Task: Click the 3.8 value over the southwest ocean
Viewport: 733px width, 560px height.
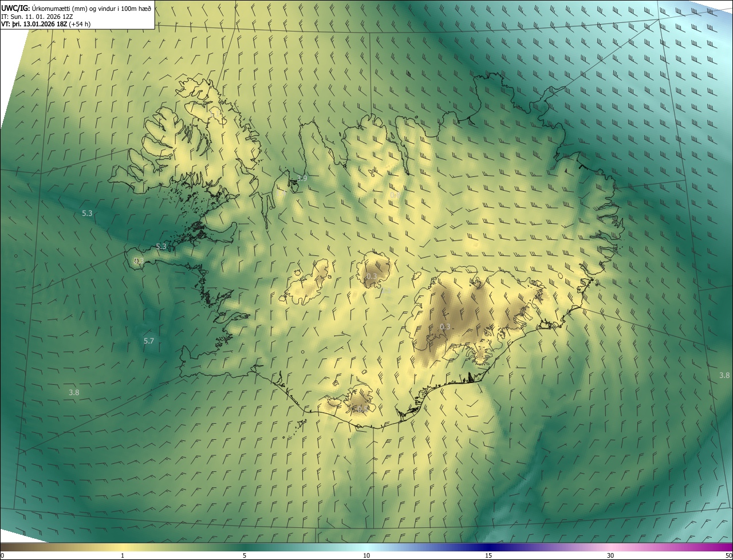Action: (74, 393)
